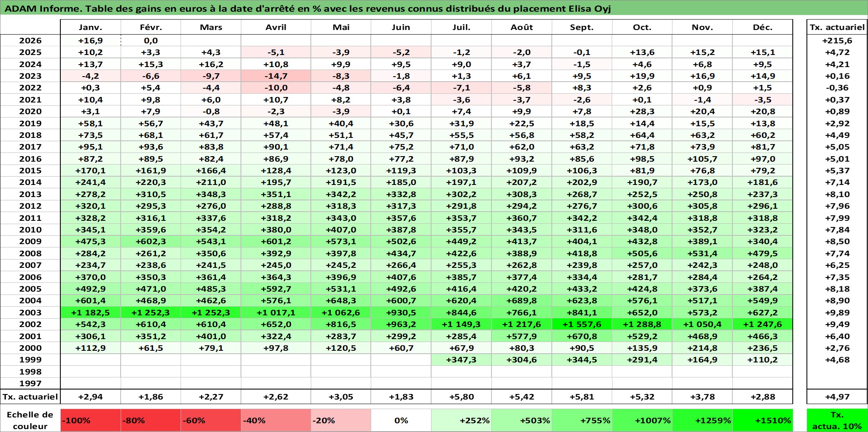This screenshot has width=868, height=432.
Task: Click the Mars column header
Action: point(211,27)
